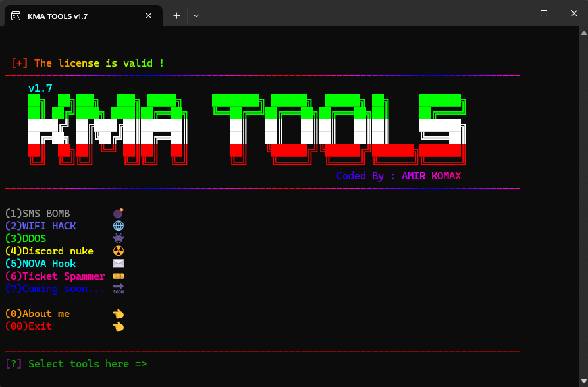
Task: Click the ticket icon next to Ticket Spammer
Action: coord(119,276)
